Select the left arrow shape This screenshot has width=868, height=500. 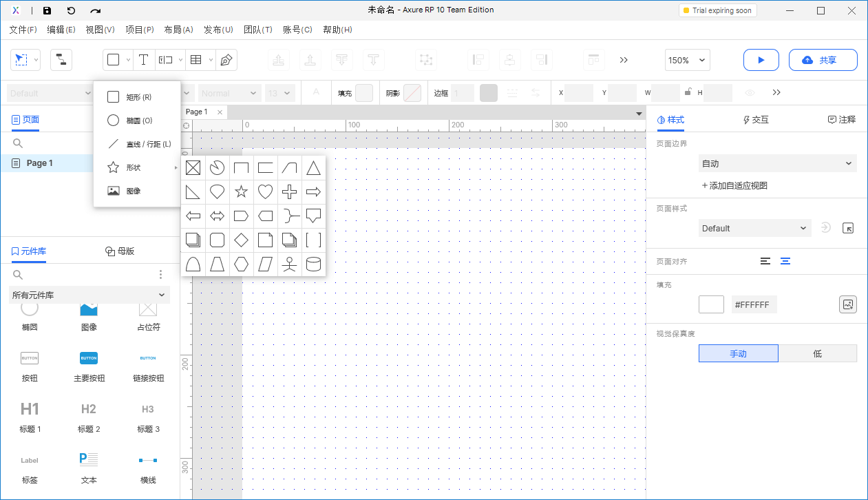(x=193, y=216)
